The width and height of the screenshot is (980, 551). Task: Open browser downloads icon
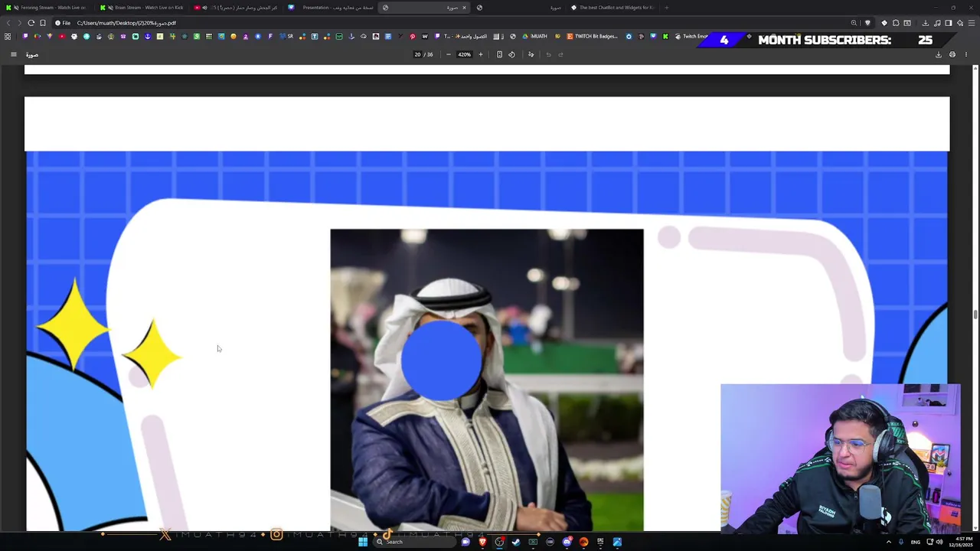click(925, 23)
